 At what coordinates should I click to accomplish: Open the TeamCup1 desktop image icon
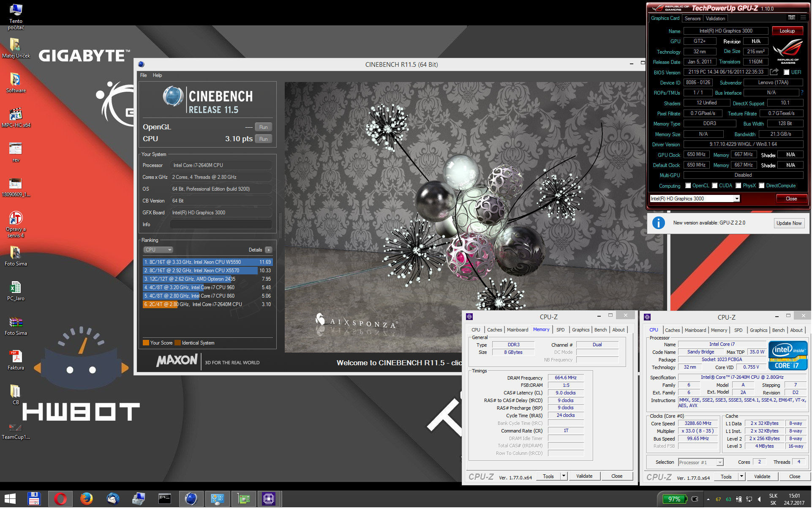16,431
